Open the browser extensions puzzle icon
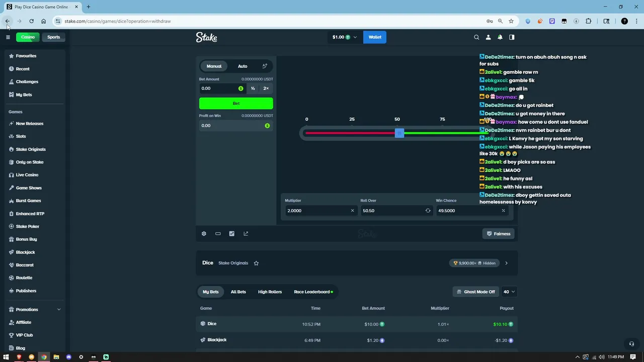644x362 pixels. coord(588,21)
